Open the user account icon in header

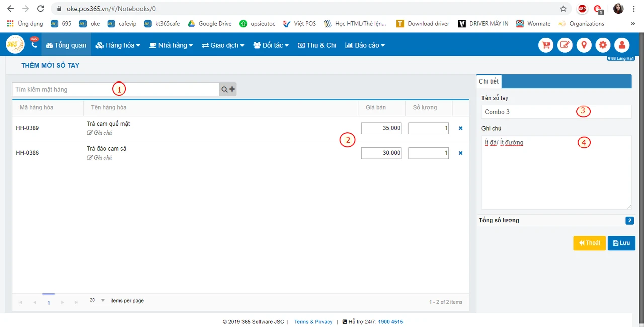tap(622, 45)
